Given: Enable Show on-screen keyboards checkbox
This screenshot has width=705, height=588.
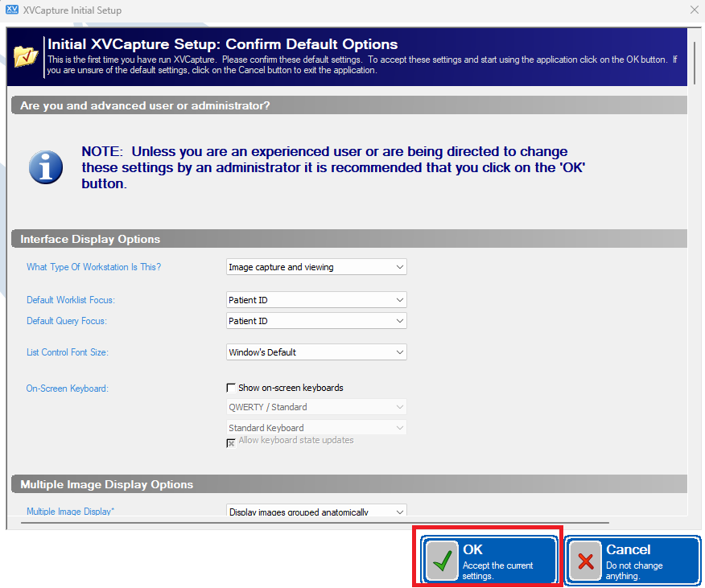Looking at the screenshot, I should click(x=231, y=388).
